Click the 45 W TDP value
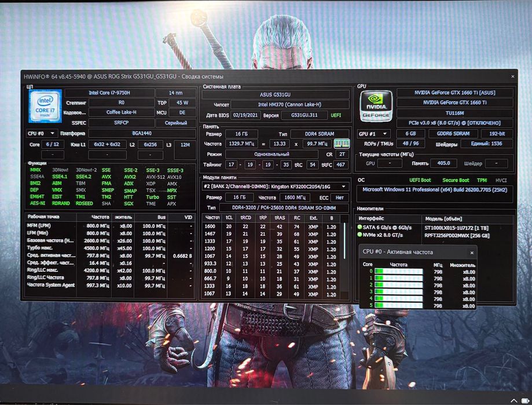 [x=182, y=103]
